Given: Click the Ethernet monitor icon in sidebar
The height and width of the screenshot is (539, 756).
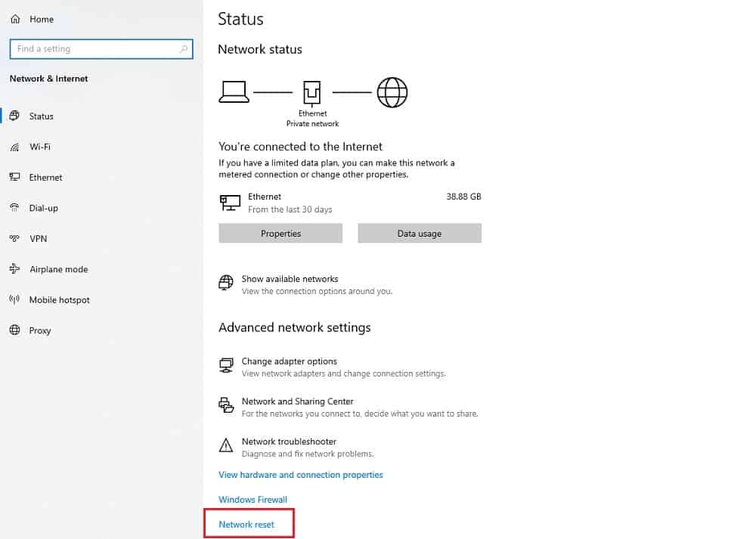Looking at the screenshot, I should 14,177.
